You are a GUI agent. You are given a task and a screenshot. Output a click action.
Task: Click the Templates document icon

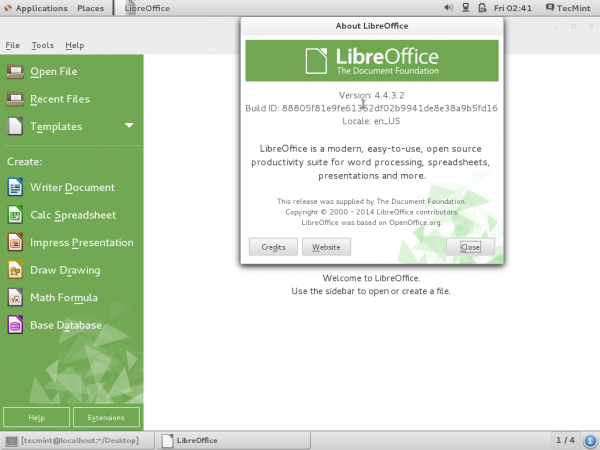click(x=15, y=126)
